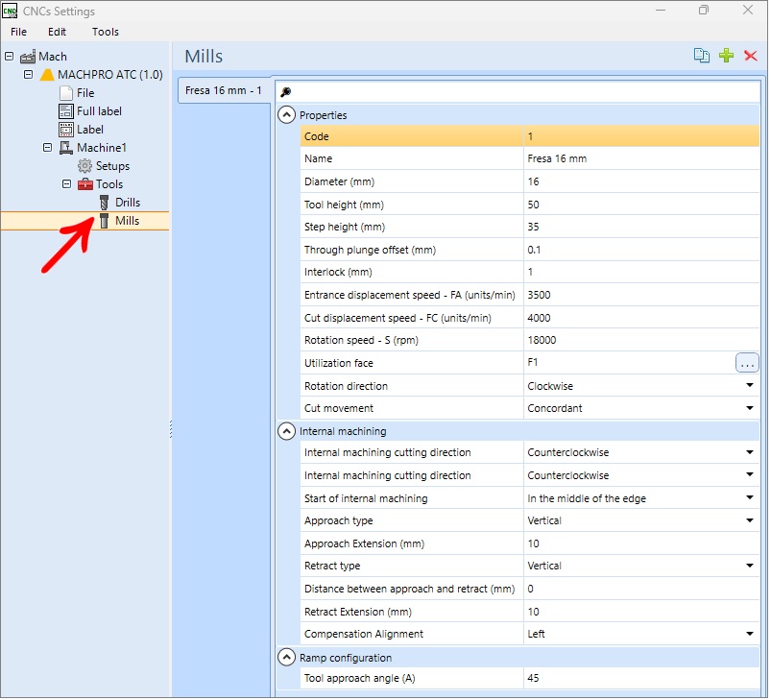This screenshot has height=700, width=771.
Task: Select the Fresa 16 mm - 1 tab
Action: tap(224, 90)
